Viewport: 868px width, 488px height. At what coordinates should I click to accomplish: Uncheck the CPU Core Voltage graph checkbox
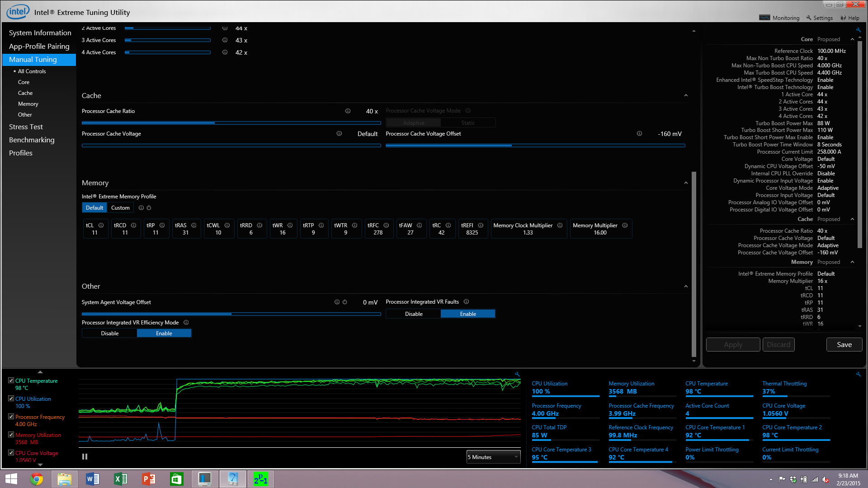pos(11,453)
